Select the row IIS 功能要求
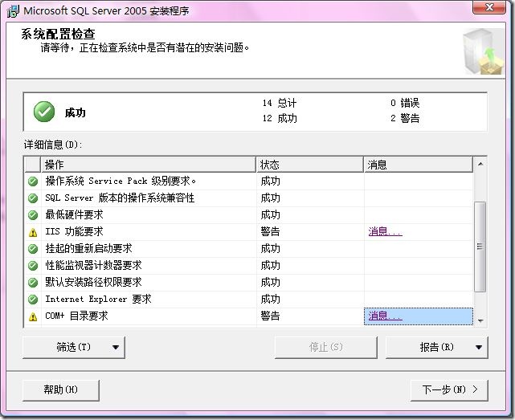This screenshot has height=420, width=515. 249,232
